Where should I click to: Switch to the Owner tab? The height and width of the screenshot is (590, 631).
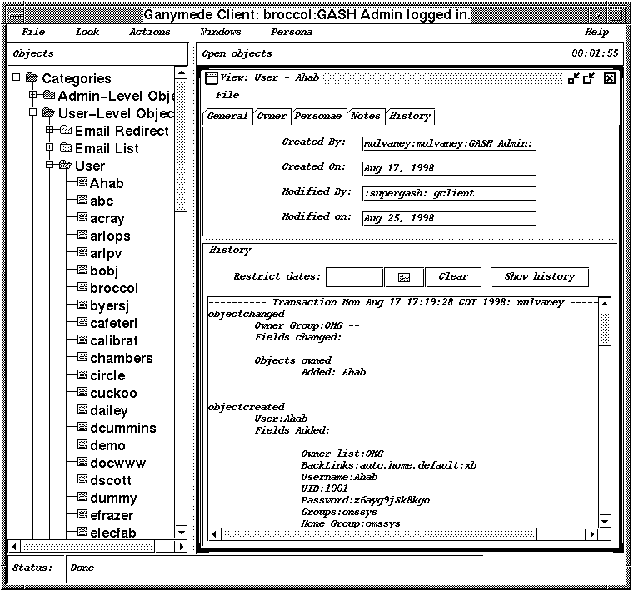coord(271,116)
